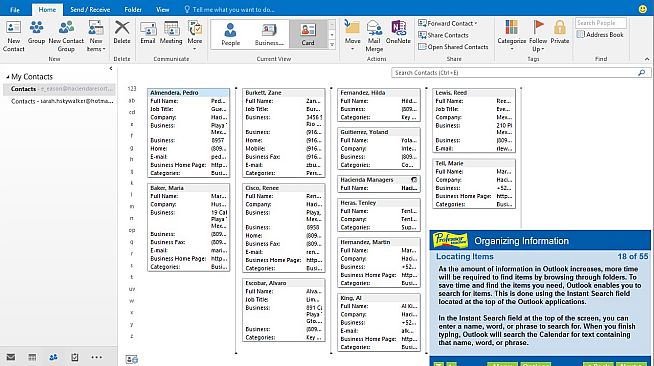Select the Lewis, Reed contact card

coord(474,120)
